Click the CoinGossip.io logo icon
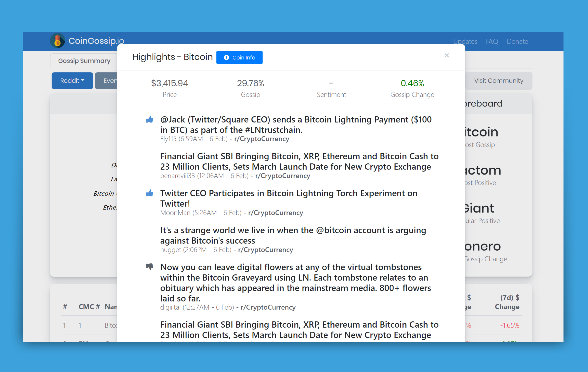This screenshot has width=588, height=372. (57, 41)
